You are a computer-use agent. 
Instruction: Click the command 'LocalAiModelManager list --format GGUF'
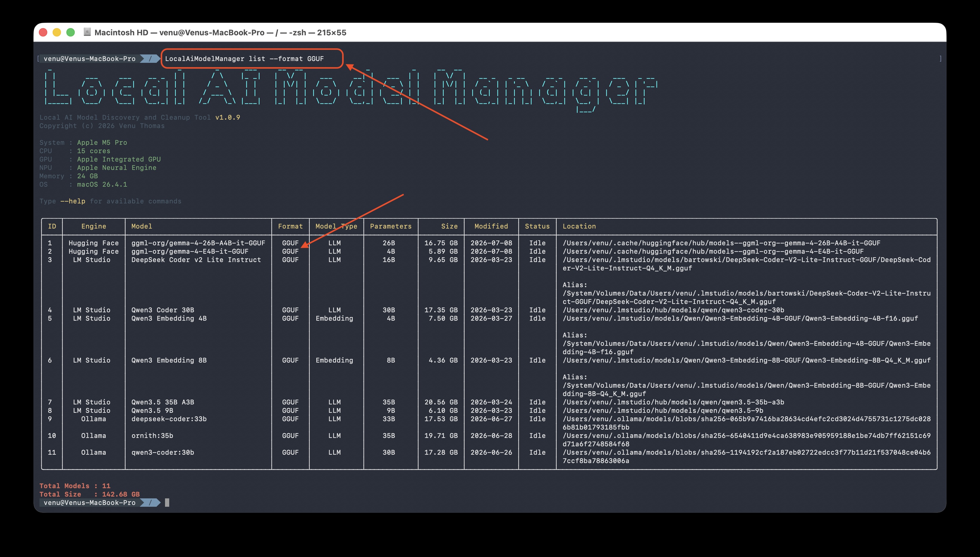[244, 59]
